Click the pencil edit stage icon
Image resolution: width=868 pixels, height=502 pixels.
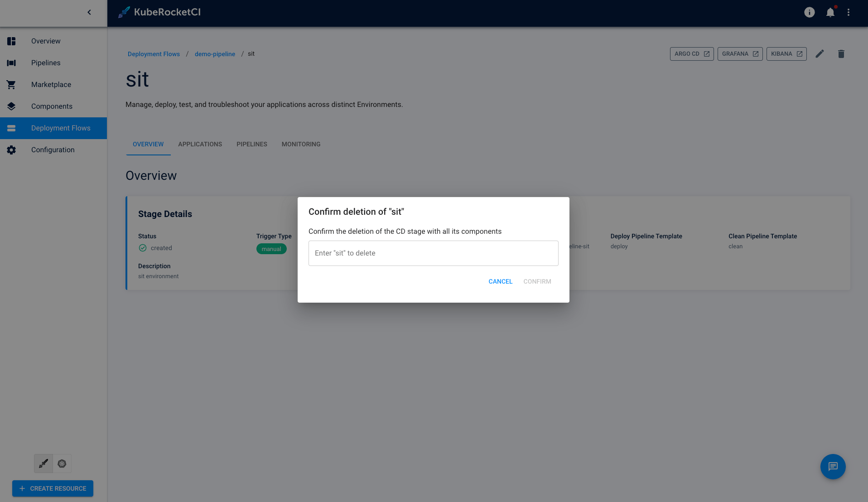coord(820,54)
